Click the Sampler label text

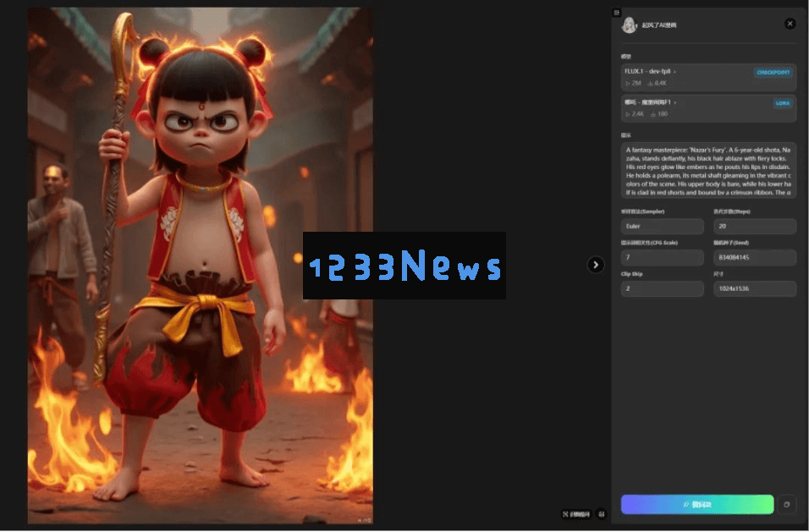point(642,211)
